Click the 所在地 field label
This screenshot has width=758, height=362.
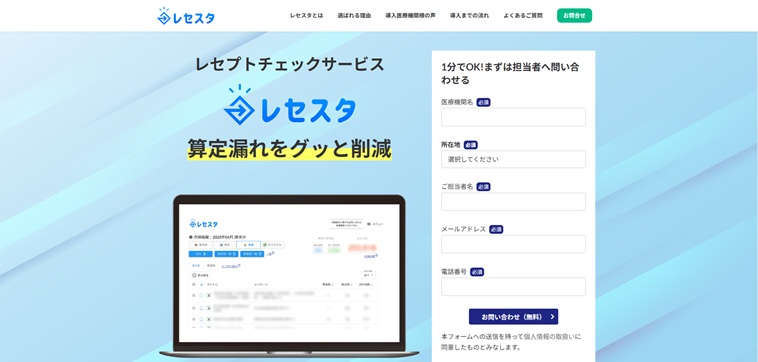(x=451, y=145)
